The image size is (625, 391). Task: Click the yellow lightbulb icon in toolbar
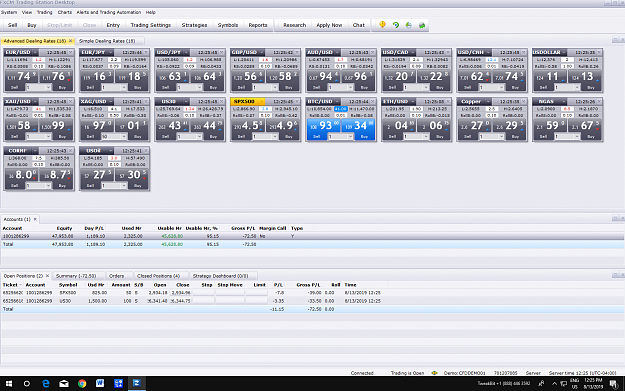point(382,25)
